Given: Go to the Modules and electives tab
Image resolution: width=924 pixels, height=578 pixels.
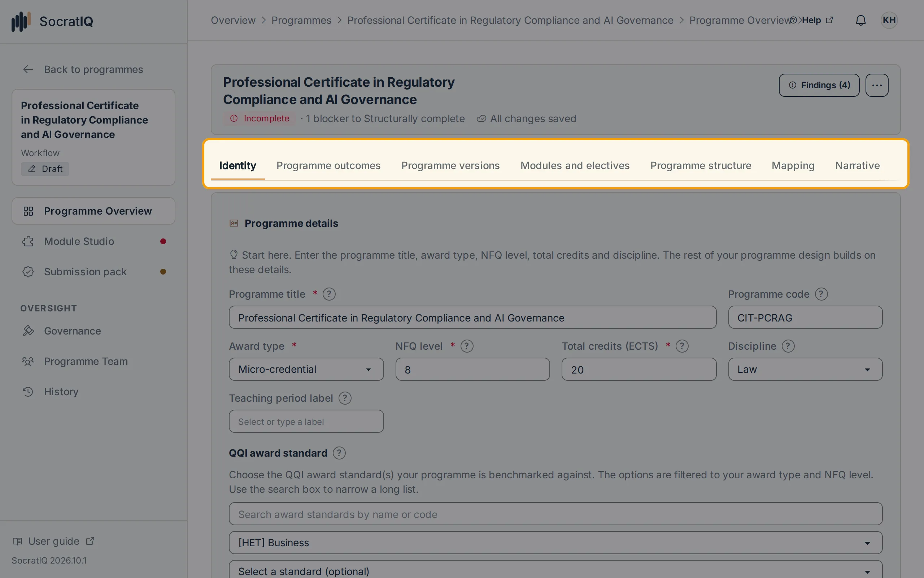Looking at the screenshot, I should [x=575, y=165].
